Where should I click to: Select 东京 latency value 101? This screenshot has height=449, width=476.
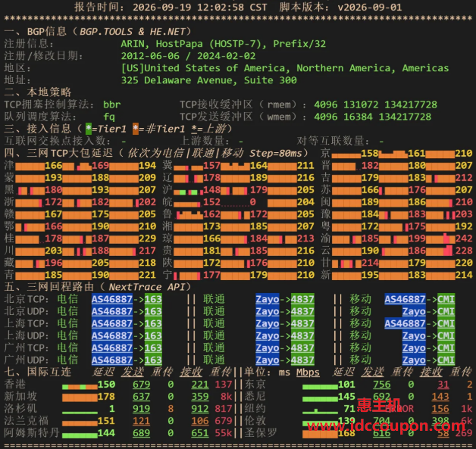coord(346,384)
